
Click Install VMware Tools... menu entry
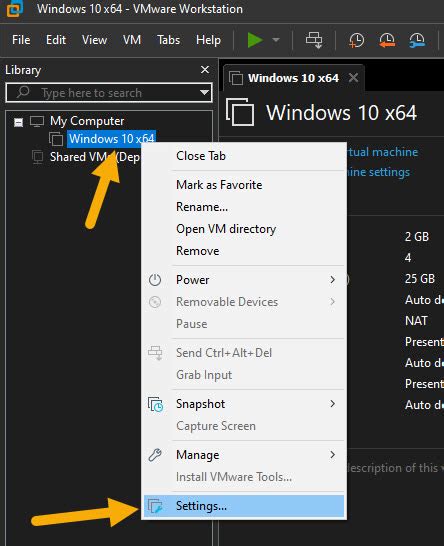[x=244, y=477]
